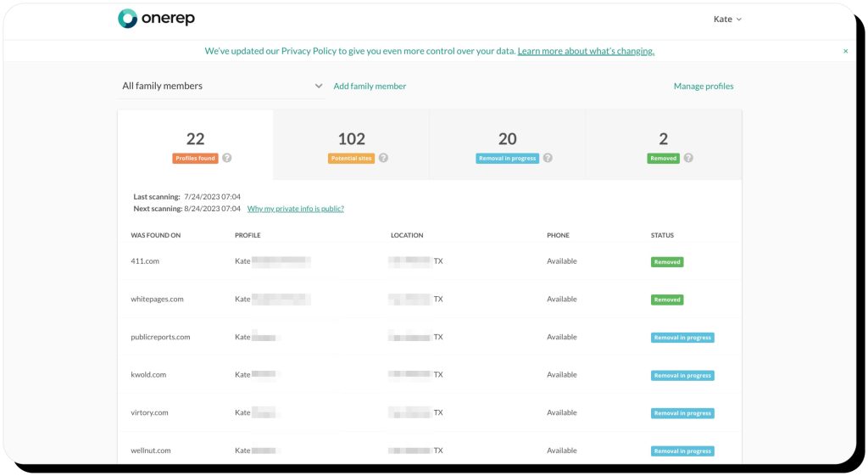
Task: Click the PROFILE column header
Action: pyautogui.click(x=248, y=236)
